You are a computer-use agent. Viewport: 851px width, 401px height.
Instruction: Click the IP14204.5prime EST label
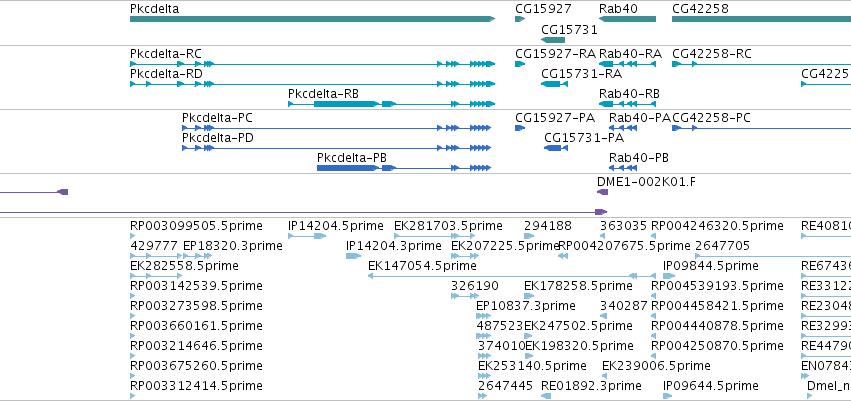(x=335, y=226)
